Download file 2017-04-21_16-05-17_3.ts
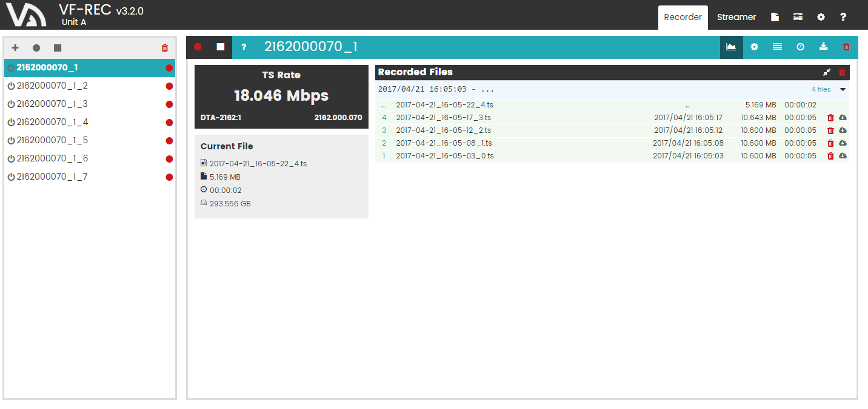This screenshot has height=409, width=868. [x=843, y=118]
